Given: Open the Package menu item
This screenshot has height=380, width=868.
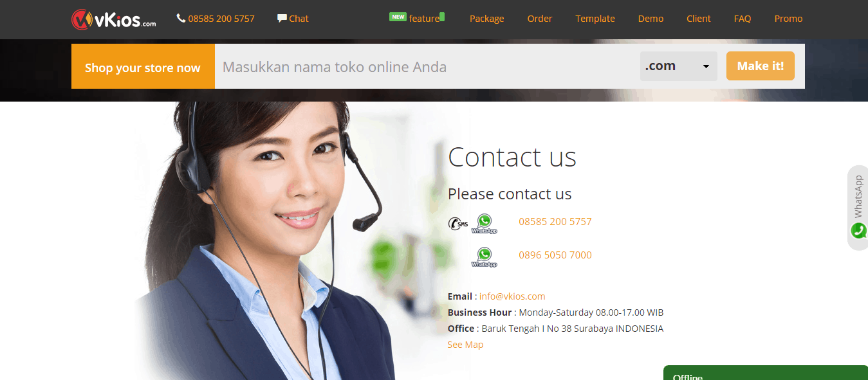Looking at the screenshot, I should point(486,19).
